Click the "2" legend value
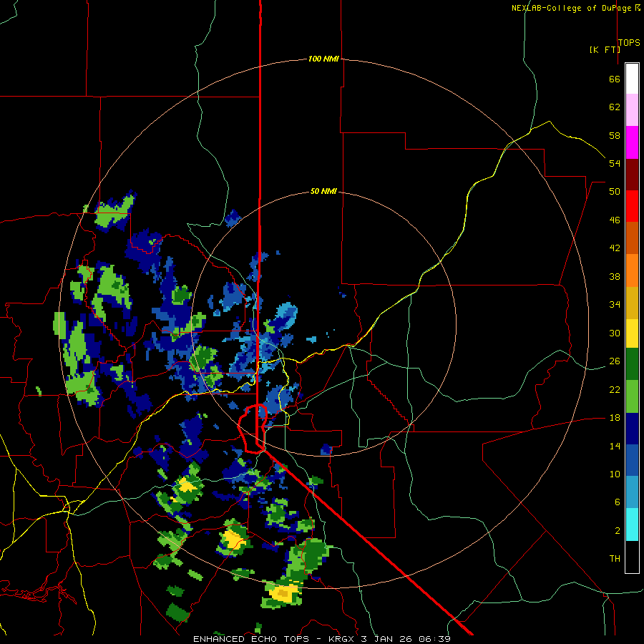The width and height of the screenshot is (644, 644). point(617,531)
